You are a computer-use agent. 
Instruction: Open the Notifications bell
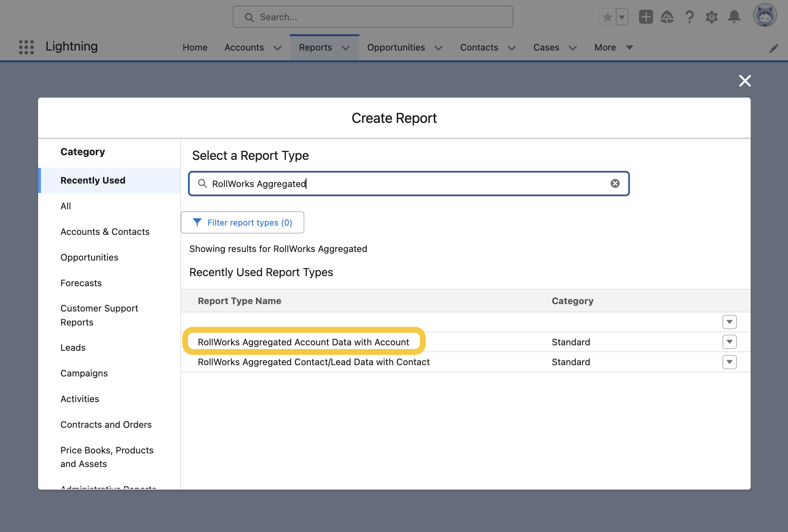(734, 17)
